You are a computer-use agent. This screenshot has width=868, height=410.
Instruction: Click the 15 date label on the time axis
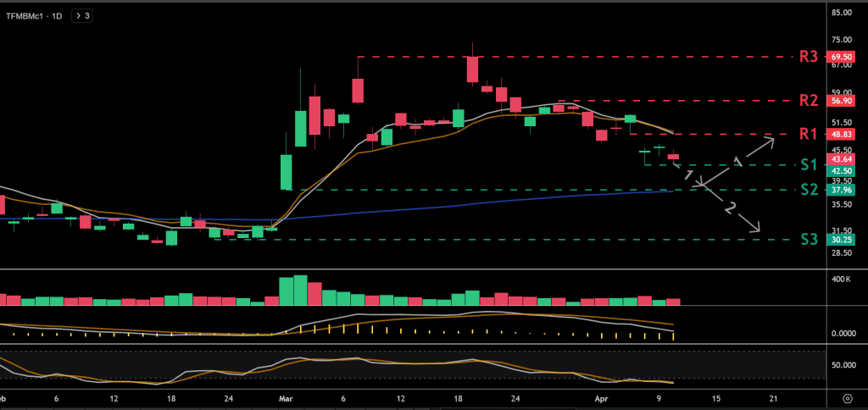(x=717, y=398)
